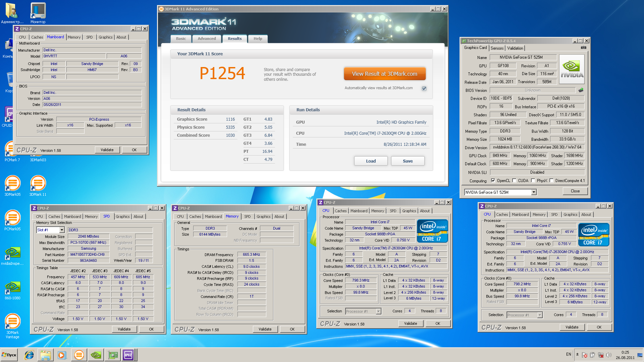Click View Result at 3DMark.com
Image resolution: width=644 pixels, height=362 pixels.
(385, 74)
